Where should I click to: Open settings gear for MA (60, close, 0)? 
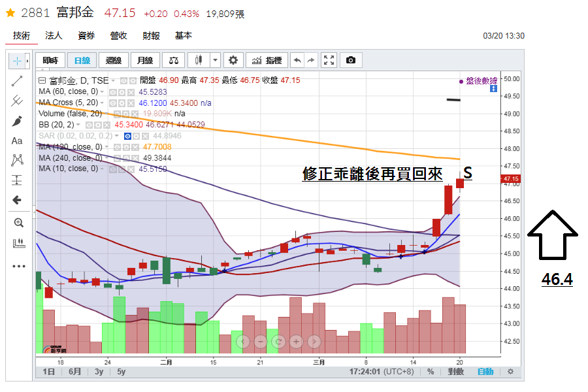click(122, 92)
